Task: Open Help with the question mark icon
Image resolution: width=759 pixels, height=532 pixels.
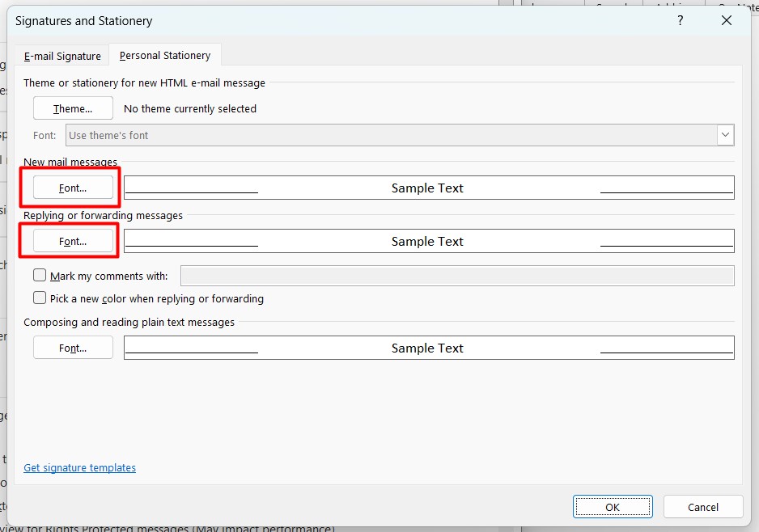Action: pyautogui.click(x=680, y=21)
